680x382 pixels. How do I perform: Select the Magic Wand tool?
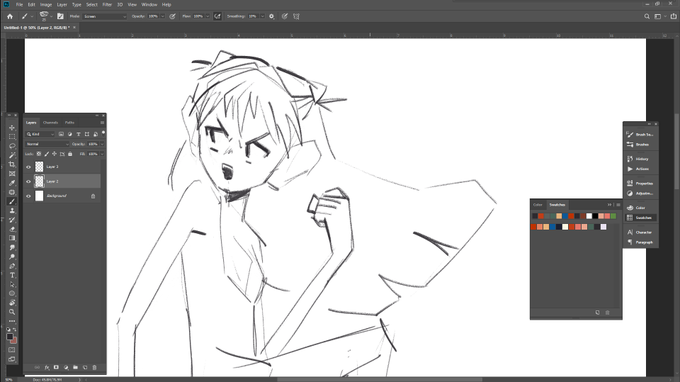click(12, 155)
